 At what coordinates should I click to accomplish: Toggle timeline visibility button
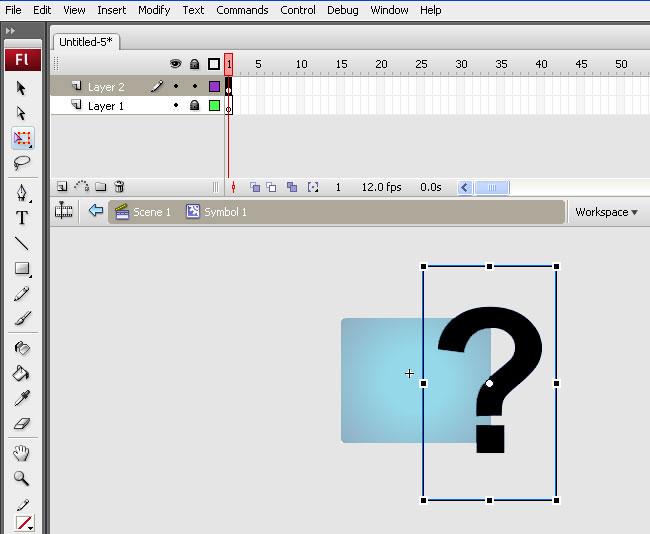pyautogui.click(x=63, y=211)
